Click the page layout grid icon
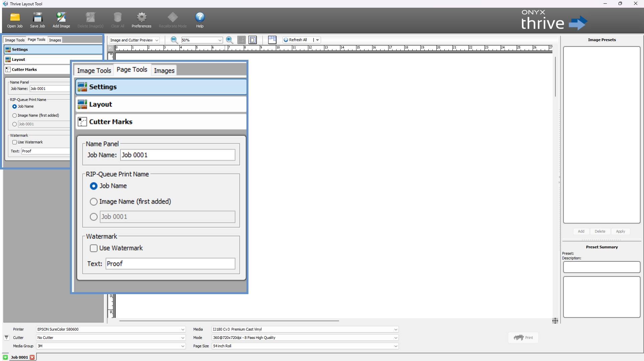This screenshot has width=644, height=361. (x=272, y=40)
